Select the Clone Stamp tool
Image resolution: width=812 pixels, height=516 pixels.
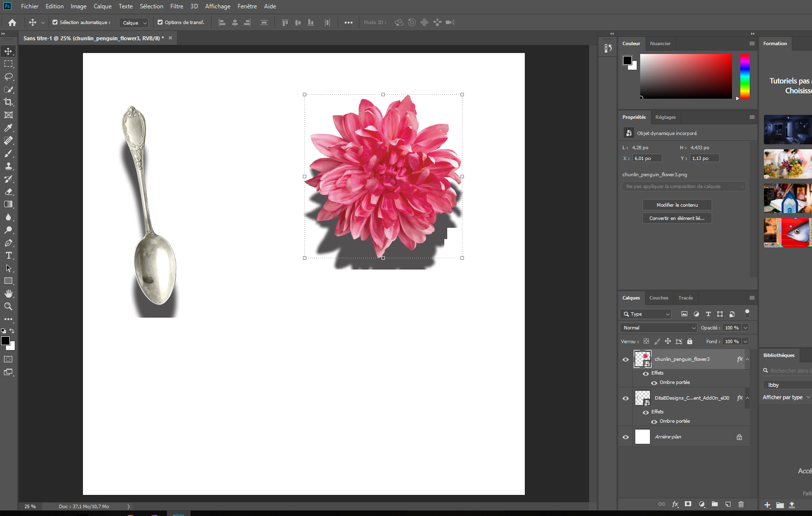pos(8,166)
